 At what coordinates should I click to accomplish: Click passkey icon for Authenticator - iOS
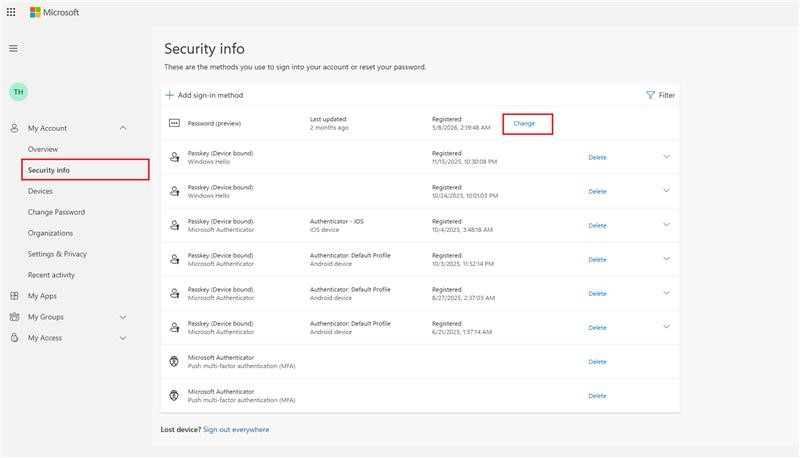[174, 225]
